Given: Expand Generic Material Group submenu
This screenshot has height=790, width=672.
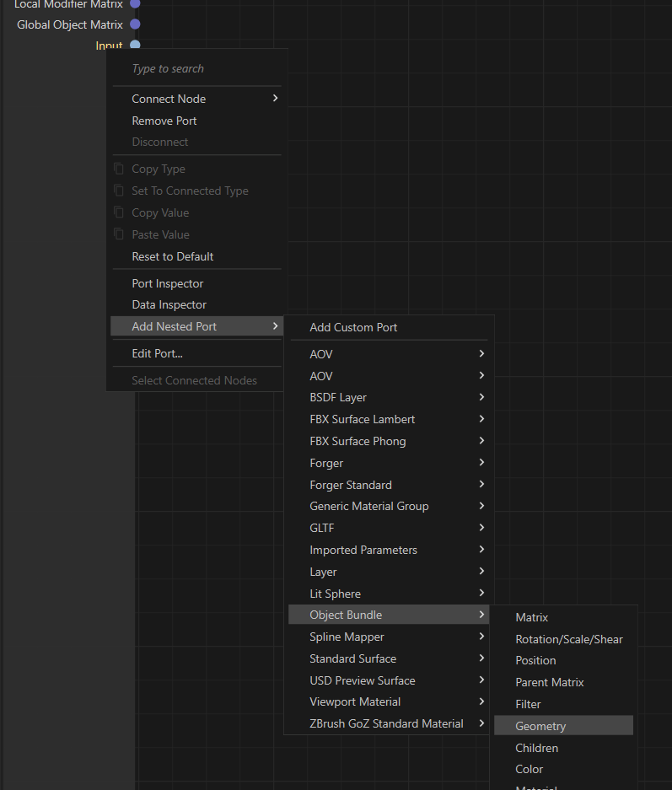Looking at the screenshot, I should coord(389,507).
